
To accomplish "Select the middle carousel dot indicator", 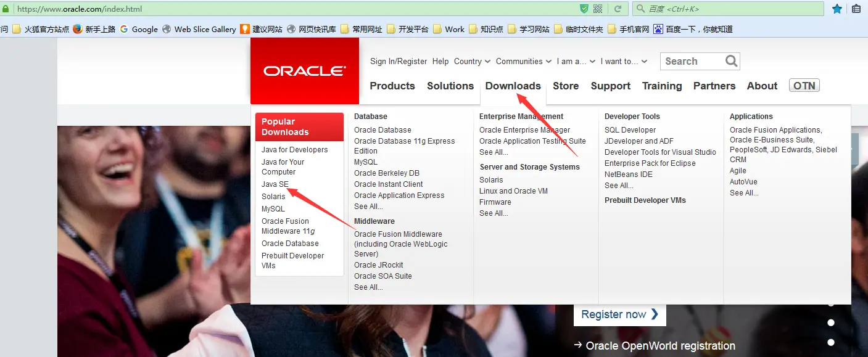I will coord(831,322).
